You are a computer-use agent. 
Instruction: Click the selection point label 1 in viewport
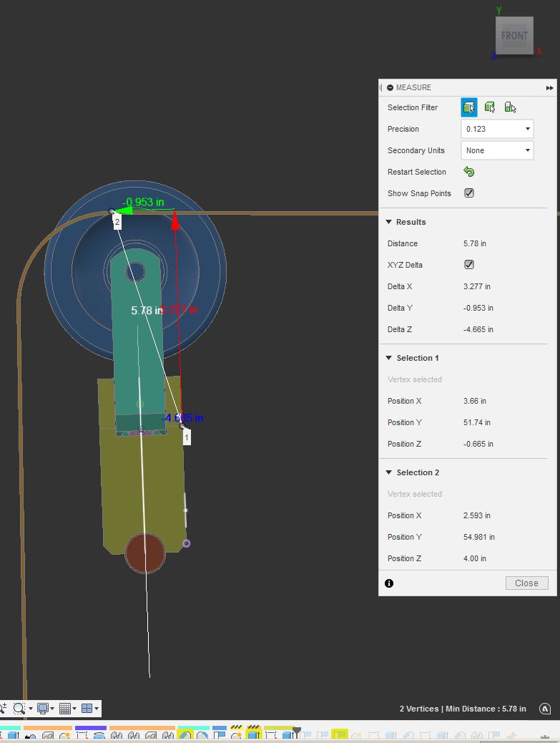187,437
